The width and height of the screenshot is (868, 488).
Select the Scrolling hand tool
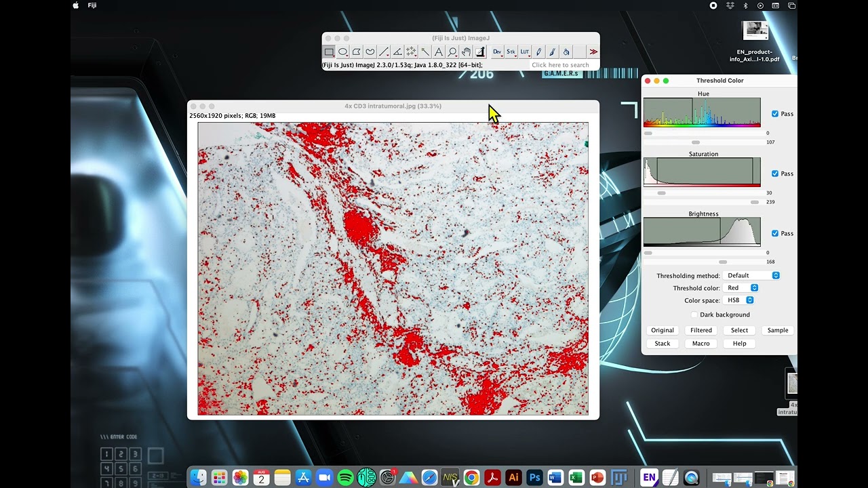pyautogui.click(x=467, y=52)
